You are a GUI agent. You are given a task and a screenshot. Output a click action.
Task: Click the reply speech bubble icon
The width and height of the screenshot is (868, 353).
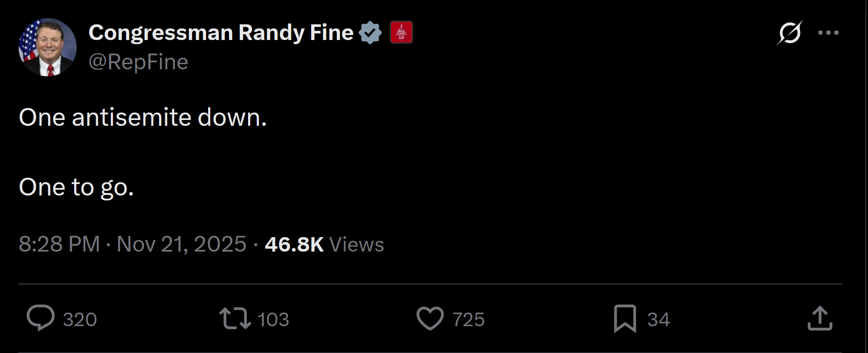(x=40, y=318)
